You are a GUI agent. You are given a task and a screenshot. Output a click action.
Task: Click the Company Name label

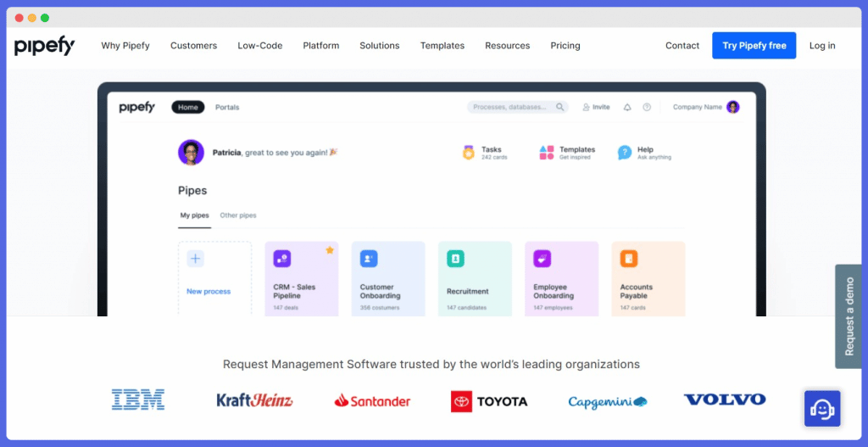698,107
